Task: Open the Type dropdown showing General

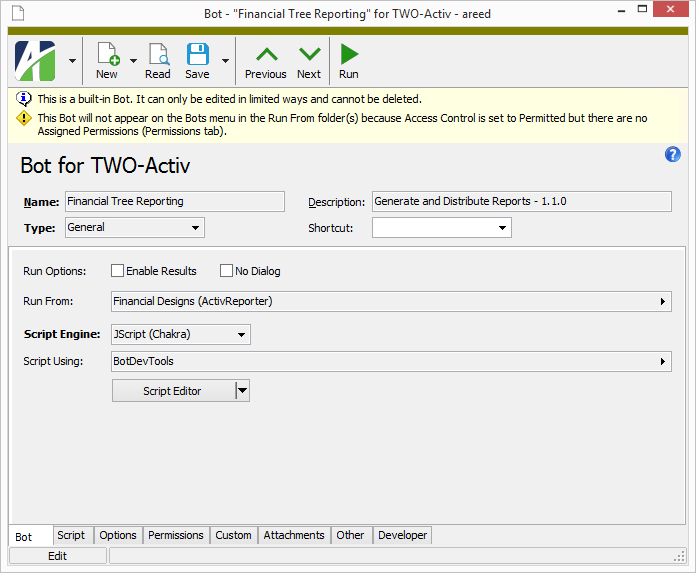Action: point(195,228)
